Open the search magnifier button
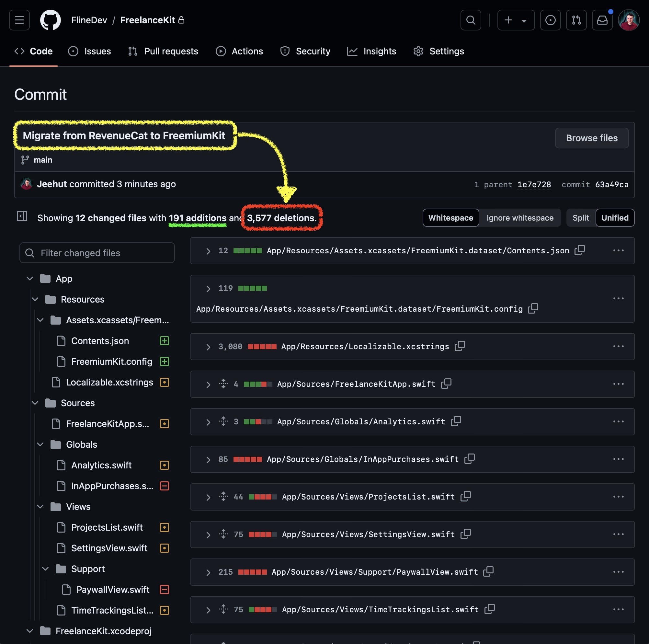 tap(471, 20)
